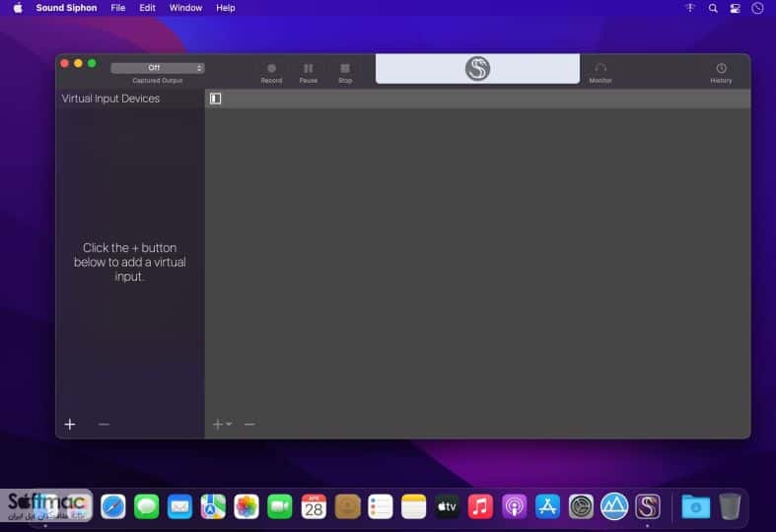Open the recording History
Screen dimensions: 776x532
click(721, 73)
